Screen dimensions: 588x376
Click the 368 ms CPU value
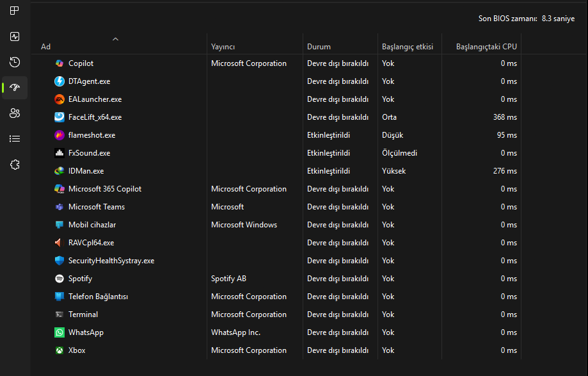pos(505,117)
